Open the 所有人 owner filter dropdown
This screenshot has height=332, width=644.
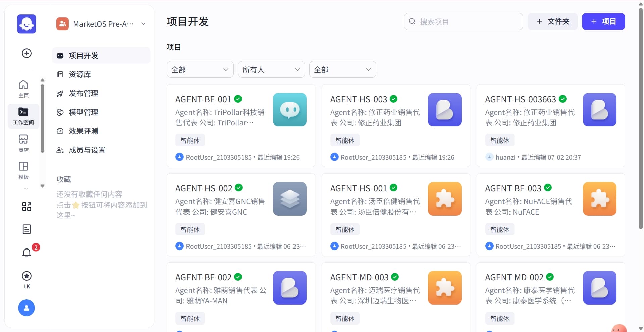pos(271,69)
